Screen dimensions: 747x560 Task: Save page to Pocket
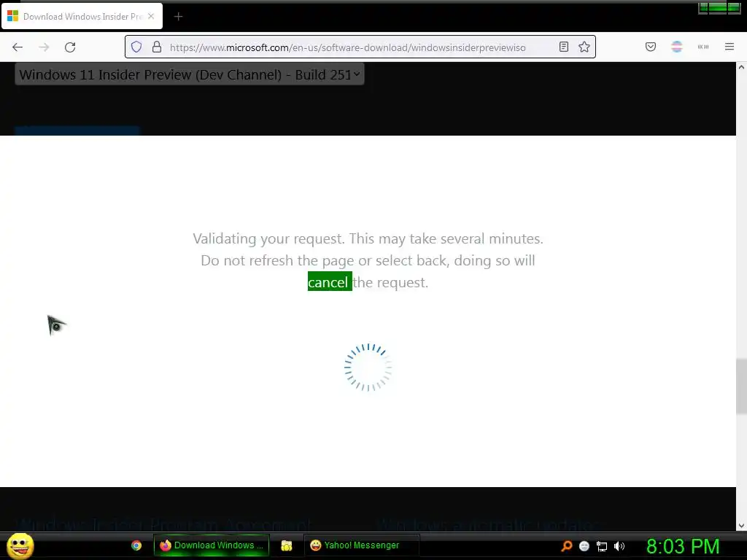(651, 47)
